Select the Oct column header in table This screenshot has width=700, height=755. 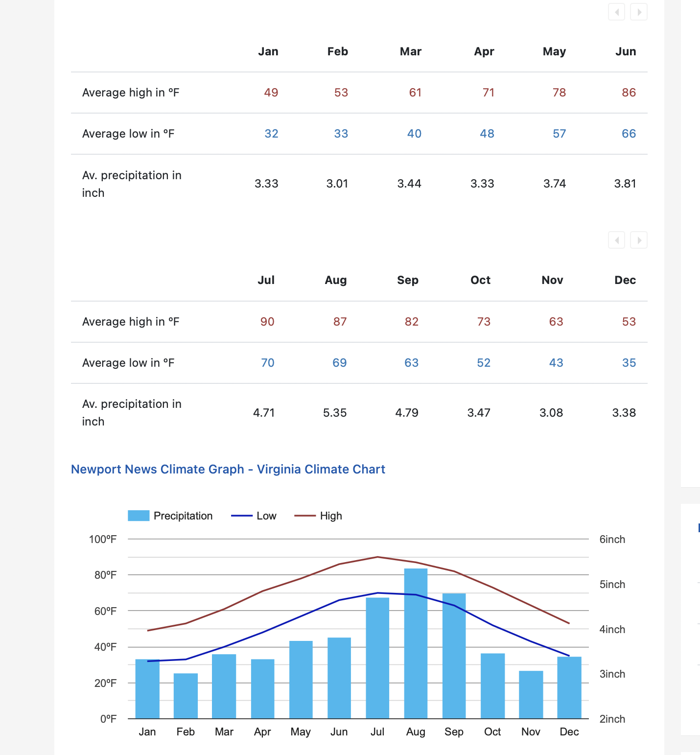click(x=481, y=280)
